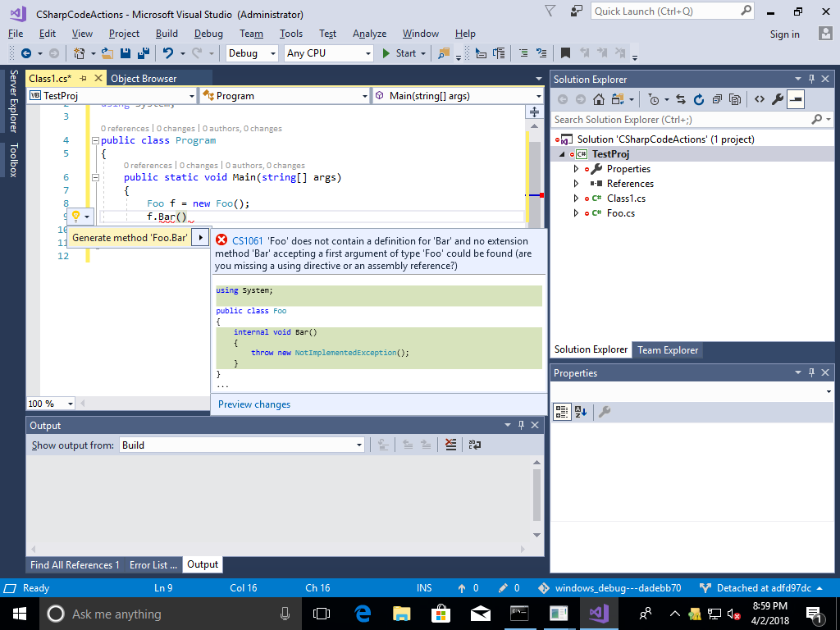The height and width of the screenshot is (630, 840).
Task: Refresh the Solution Explorer
Action: (699, 99)
